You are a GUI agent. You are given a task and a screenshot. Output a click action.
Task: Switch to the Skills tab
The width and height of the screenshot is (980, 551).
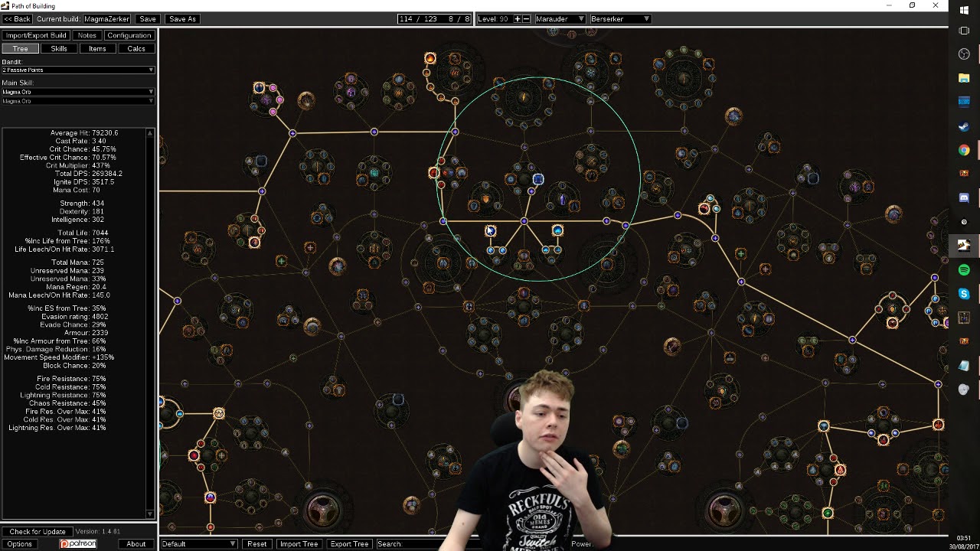(x=59, y=49)
